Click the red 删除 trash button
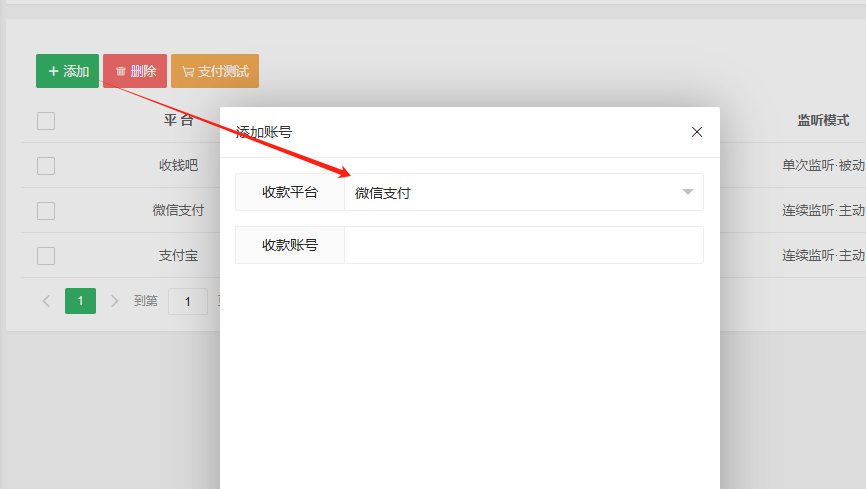 tap(135, 71)
